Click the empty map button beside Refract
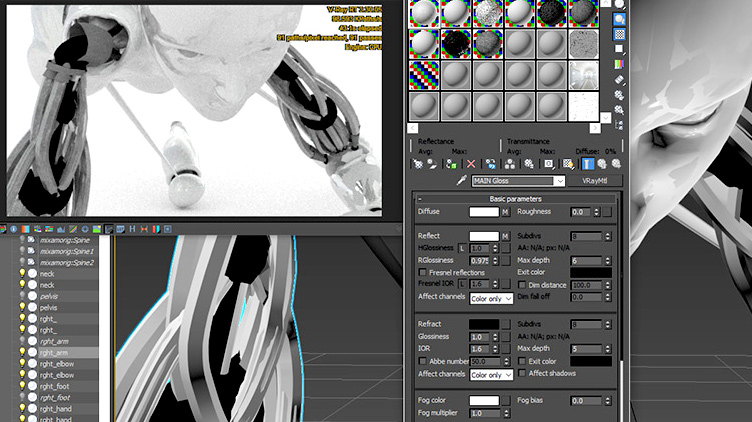The width and height of the screenshot is (752, 422). [x=505, y=324]
